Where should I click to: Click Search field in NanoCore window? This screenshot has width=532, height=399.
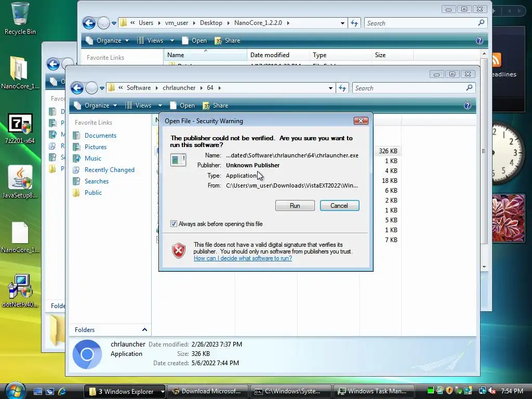coord(421,23)
